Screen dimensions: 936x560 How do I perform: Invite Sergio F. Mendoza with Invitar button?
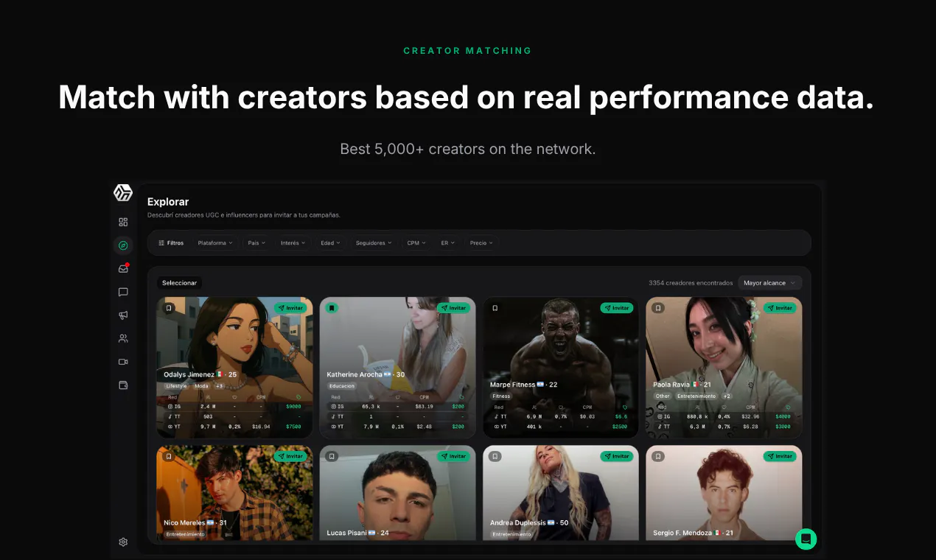tap(779, 456)
